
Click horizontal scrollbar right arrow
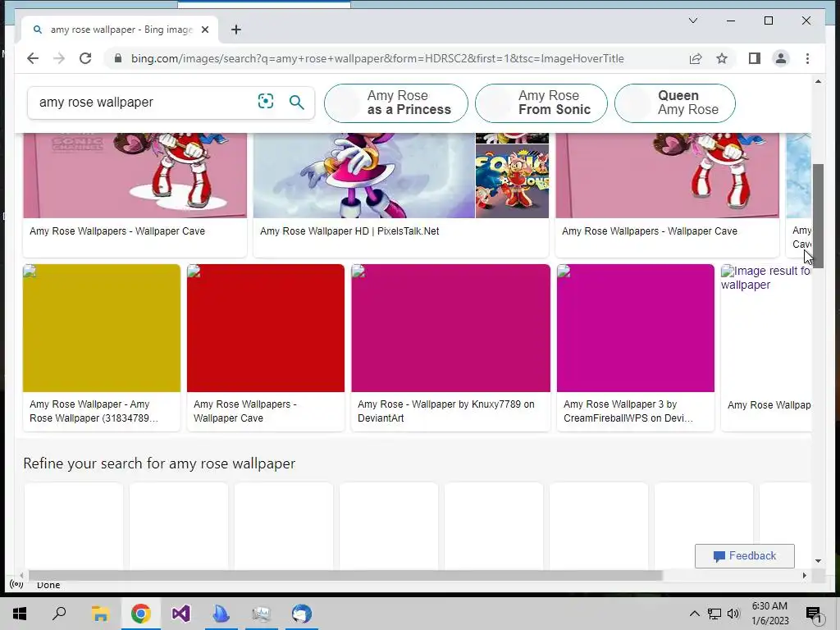tap(804, 575)
